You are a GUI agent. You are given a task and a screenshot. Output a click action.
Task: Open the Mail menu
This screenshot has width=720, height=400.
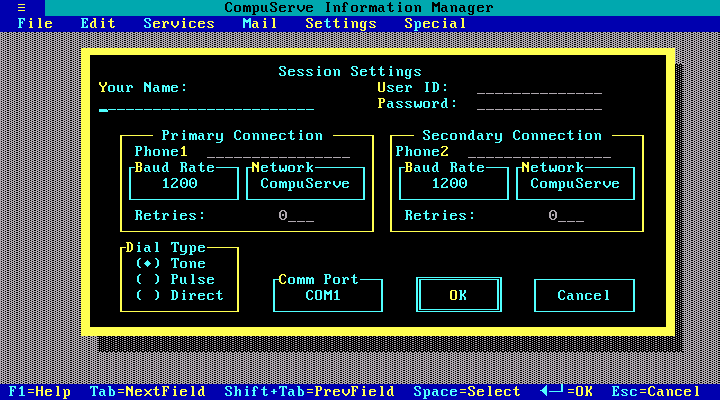coord(259,23)
